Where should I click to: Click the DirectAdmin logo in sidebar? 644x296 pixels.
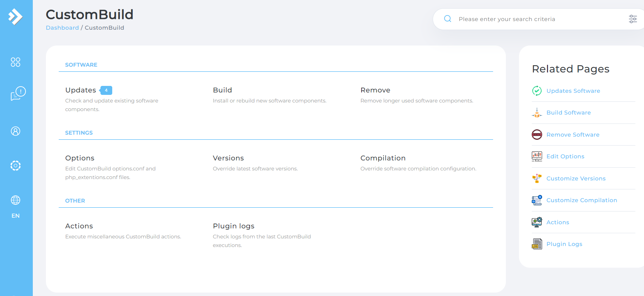point(16,17)
